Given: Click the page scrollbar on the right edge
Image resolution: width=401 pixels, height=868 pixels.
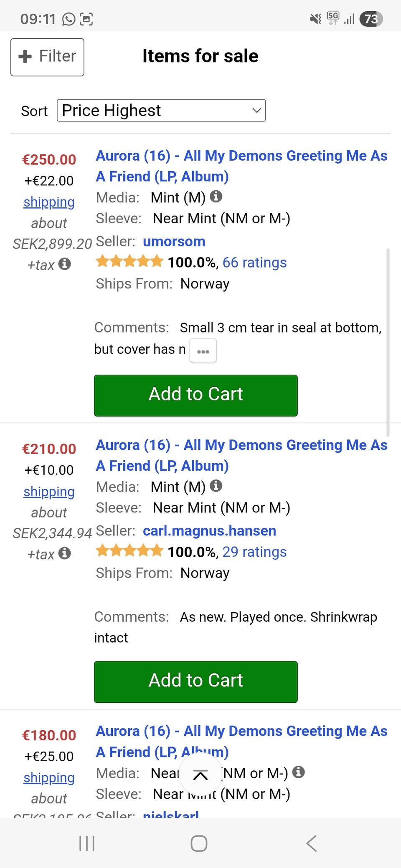Looking at the screenshot, I should pos(388,342).
